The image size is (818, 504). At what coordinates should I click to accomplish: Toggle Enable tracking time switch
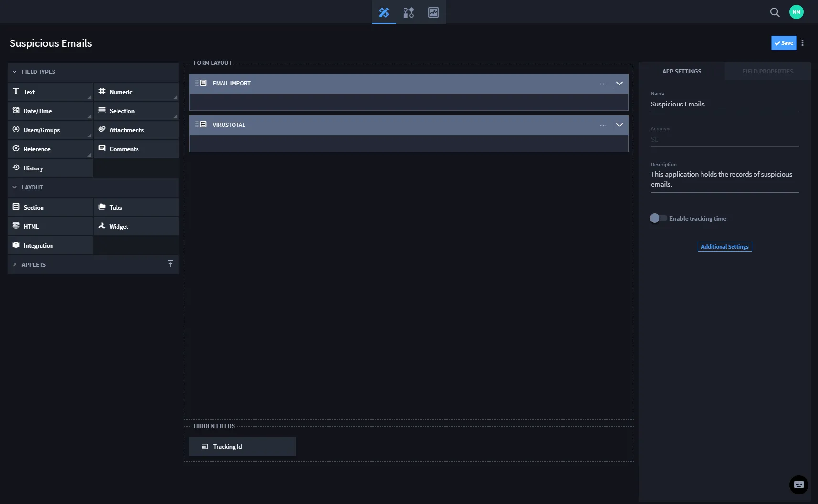658,218
